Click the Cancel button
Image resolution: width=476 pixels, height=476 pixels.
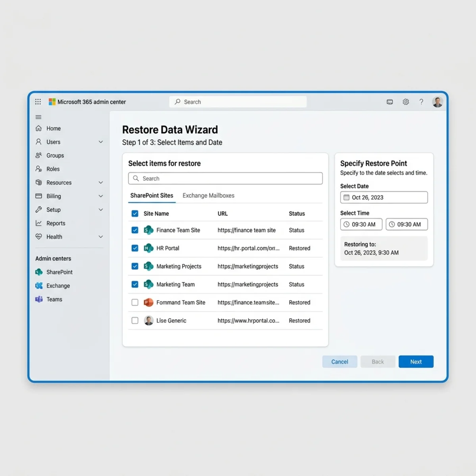click(x=340, y=361)
